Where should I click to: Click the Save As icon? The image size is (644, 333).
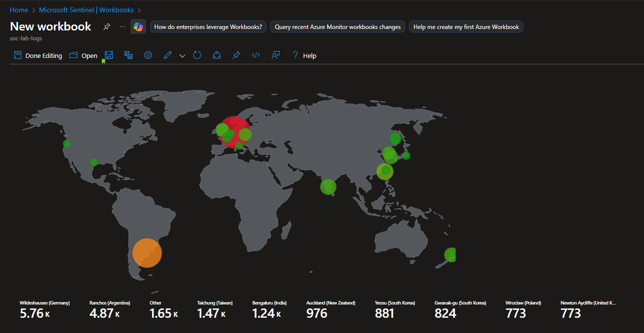pyautogui.click(x=129, y=55)
